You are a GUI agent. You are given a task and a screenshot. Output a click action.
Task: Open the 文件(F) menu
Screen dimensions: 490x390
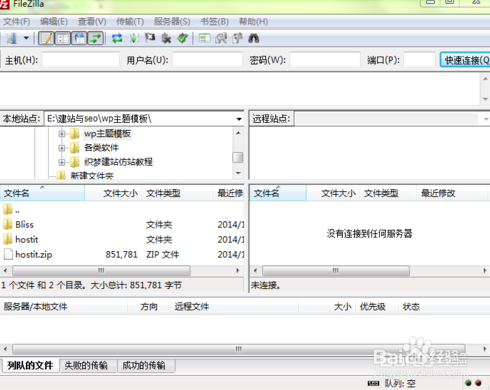click(x=17, y=22)
